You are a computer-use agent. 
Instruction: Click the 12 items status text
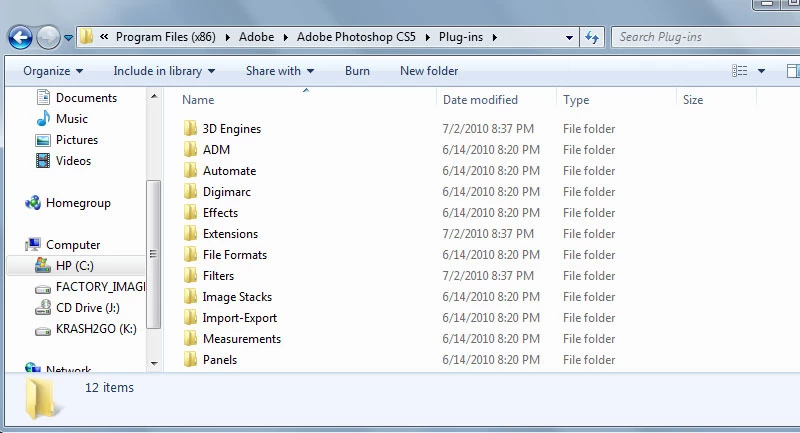(109, 388)
